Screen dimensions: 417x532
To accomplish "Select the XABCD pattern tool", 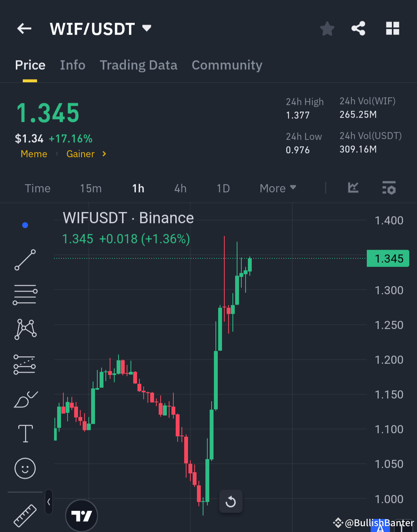I will [x=25, y=329].
